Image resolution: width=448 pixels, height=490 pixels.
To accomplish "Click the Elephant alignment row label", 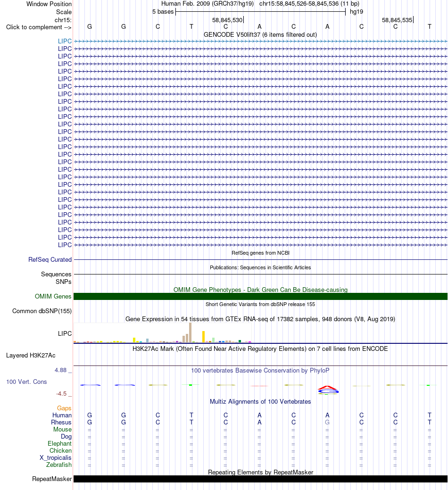I will (59, 444).
